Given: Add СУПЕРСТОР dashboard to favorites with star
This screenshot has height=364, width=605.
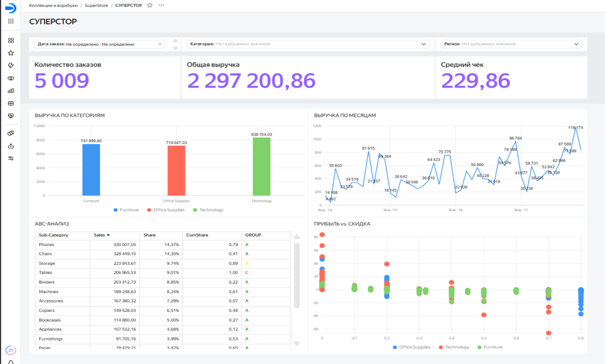Looking at the screenshot, I should click(x=150, y=6).
